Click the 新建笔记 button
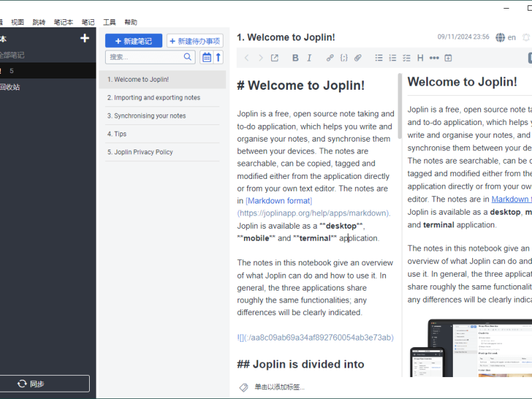Screen dimensions: 532x399 (x=134, y=41)
